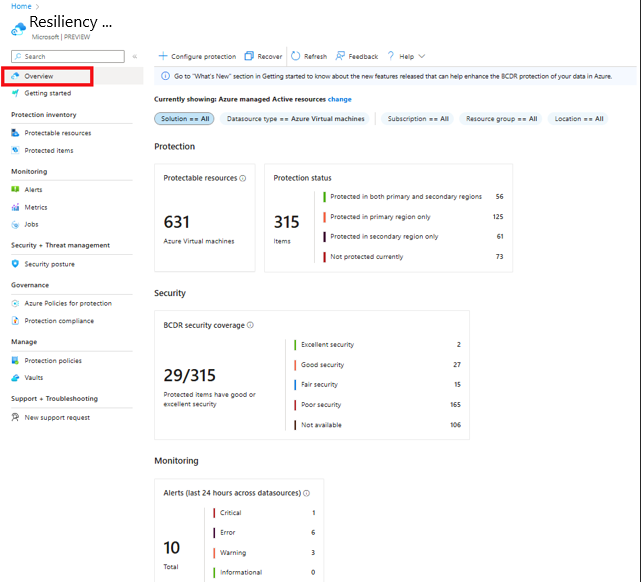The width and height of the screenshot is (641, 582).
Task: Click Protected in both primary and secondary regions
Action: pos(413,197)
